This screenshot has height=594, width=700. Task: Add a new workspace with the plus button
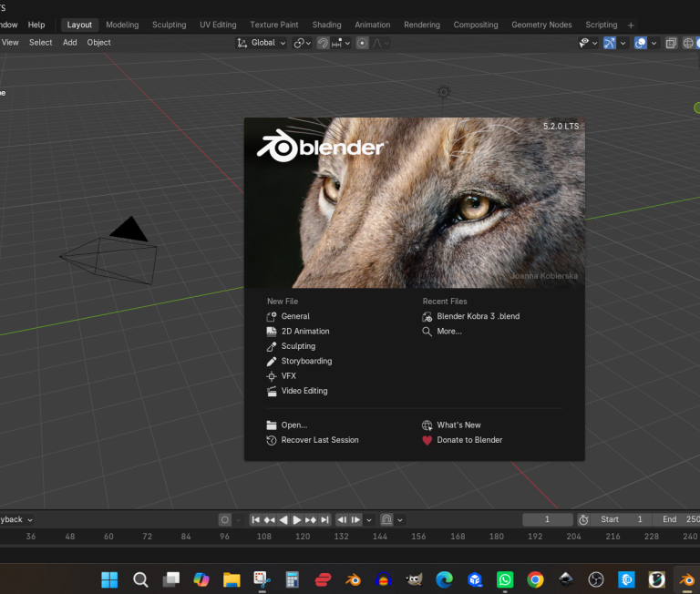(631, 26)
